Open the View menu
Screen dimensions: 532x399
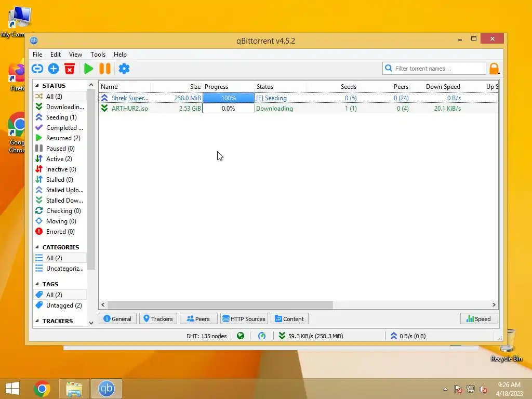click(x=75, y=54)
